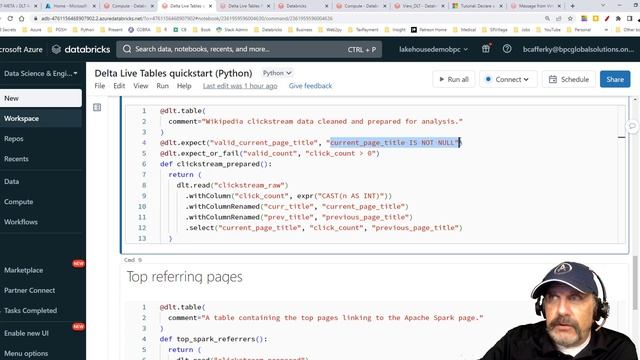Click the Databricks logo in header
This screenshot has height=360, width=640.
click(81, 49)
